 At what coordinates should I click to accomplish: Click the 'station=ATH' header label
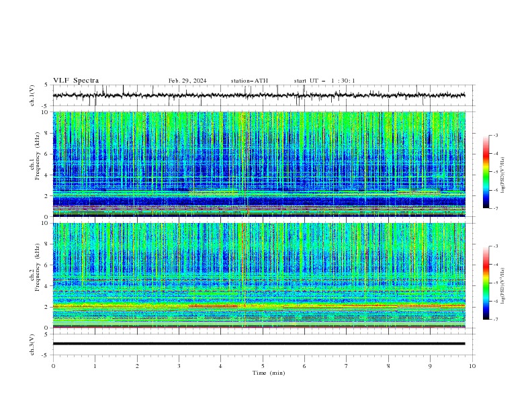[x=249, y=81]
